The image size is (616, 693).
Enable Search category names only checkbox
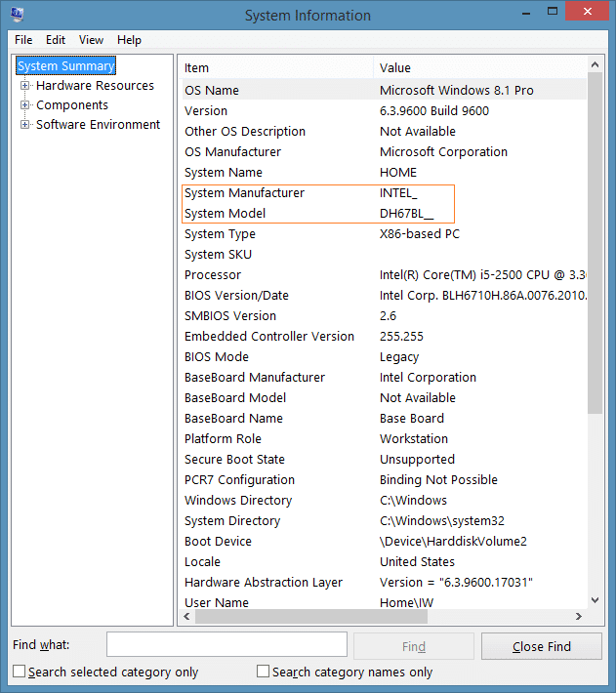tap(263, 672)
